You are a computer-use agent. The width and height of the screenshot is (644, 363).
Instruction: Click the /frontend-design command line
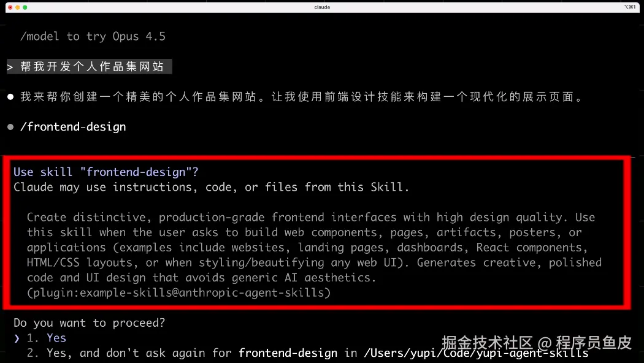(x=73, y=127)
